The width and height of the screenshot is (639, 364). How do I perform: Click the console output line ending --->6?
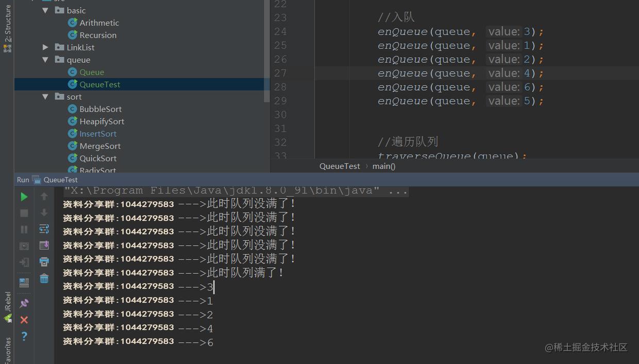(138, 342)
